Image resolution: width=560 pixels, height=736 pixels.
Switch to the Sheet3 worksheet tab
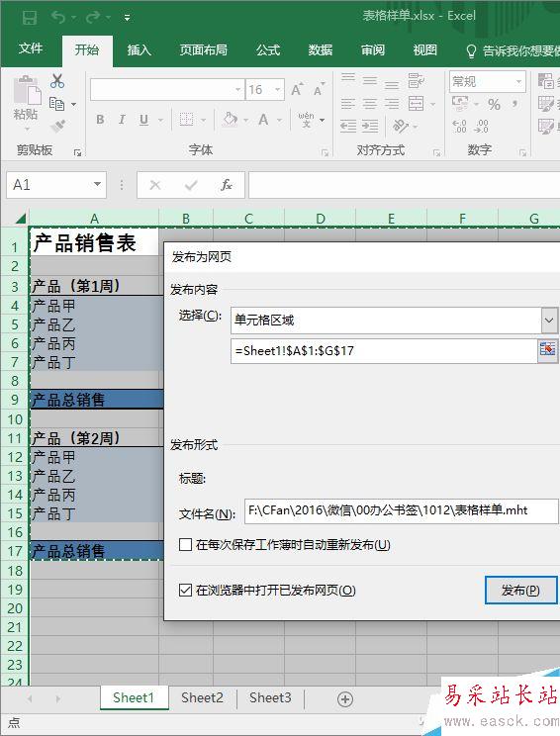pyautogui.click(x=270, y=698)
